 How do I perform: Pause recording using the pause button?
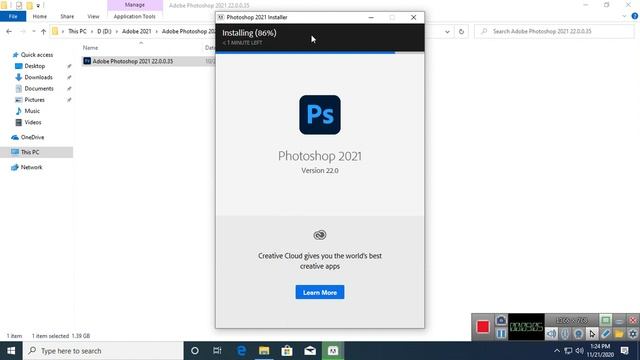501,333
